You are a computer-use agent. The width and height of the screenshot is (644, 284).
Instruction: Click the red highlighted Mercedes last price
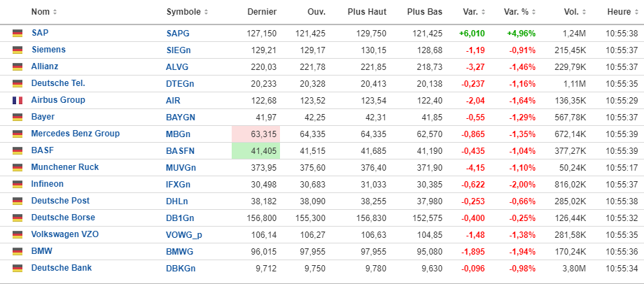pyautogui.click(x=255, y=134)
